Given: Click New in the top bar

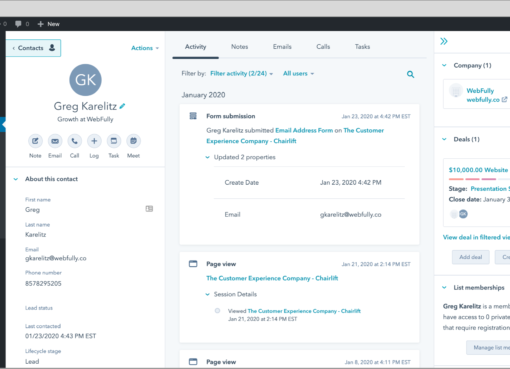Looking at the screenshot, I should coord(53,24).
